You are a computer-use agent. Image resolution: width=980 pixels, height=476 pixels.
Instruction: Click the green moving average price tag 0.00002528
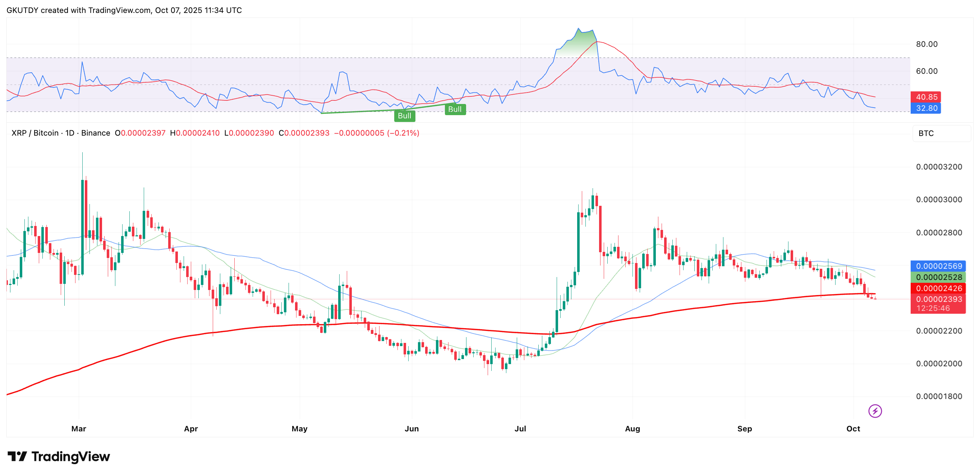click(x=939, y=277)
